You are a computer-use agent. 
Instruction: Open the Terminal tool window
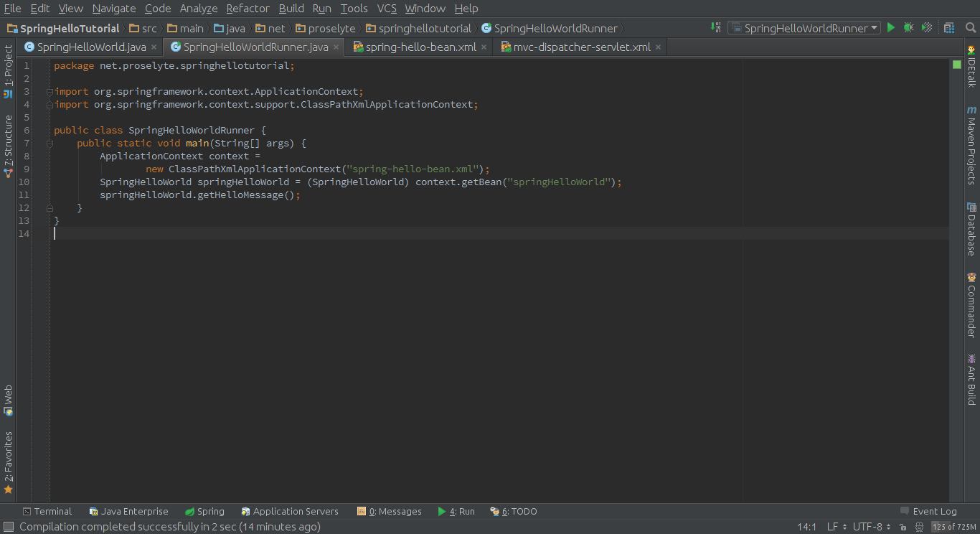47,511
